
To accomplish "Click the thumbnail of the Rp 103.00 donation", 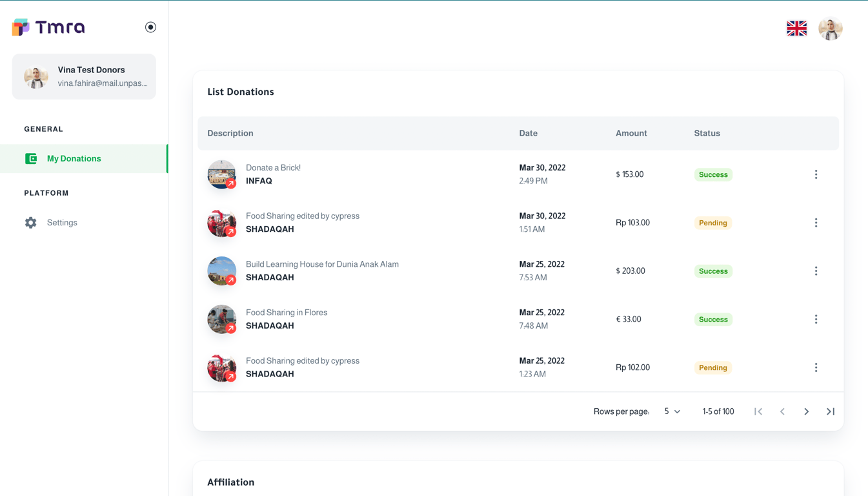I will click(x=221, y=223).
